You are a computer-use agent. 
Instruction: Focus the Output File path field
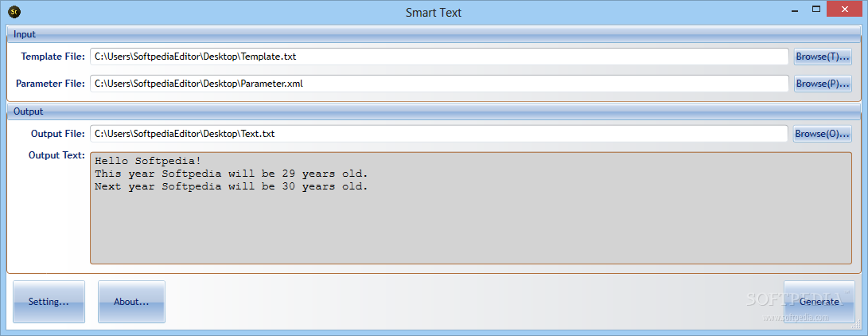click(439, 134)
